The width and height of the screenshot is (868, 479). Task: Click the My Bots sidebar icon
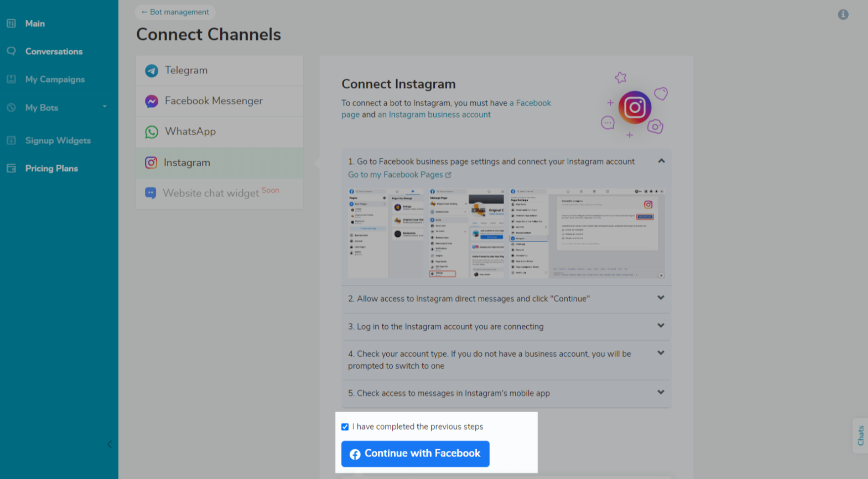(x=11, y=107)
